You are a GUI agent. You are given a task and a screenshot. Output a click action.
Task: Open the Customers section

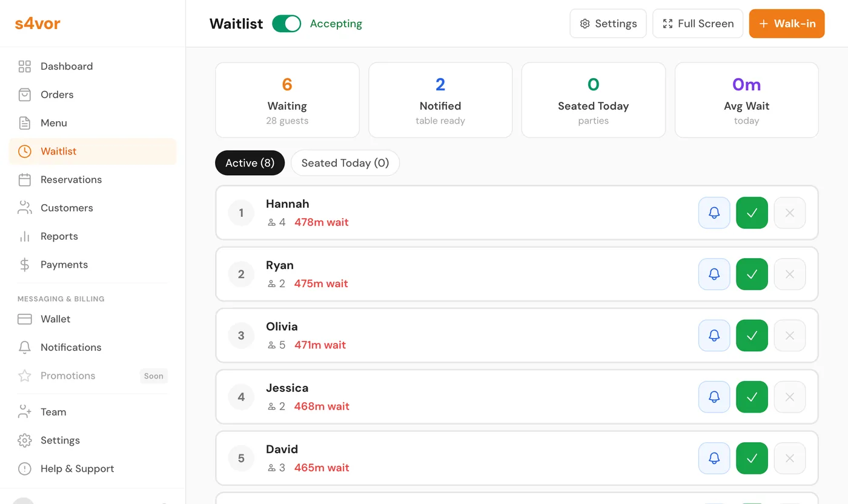pos(67,208)
